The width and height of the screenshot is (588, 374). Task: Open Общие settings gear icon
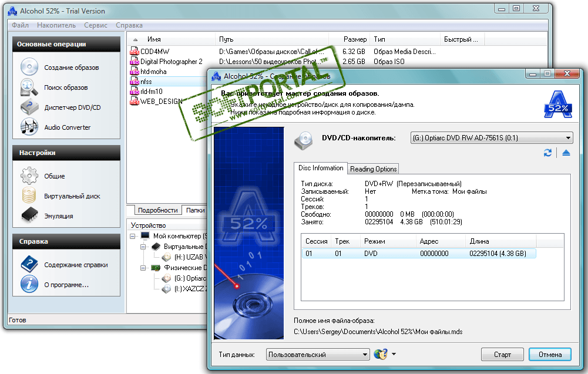[29, 176]
